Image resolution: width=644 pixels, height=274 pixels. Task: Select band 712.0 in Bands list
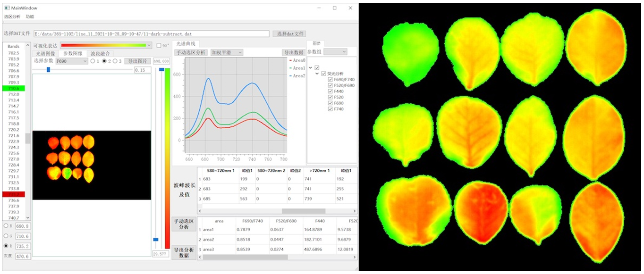pyautogui.click(x=14, y=94)
